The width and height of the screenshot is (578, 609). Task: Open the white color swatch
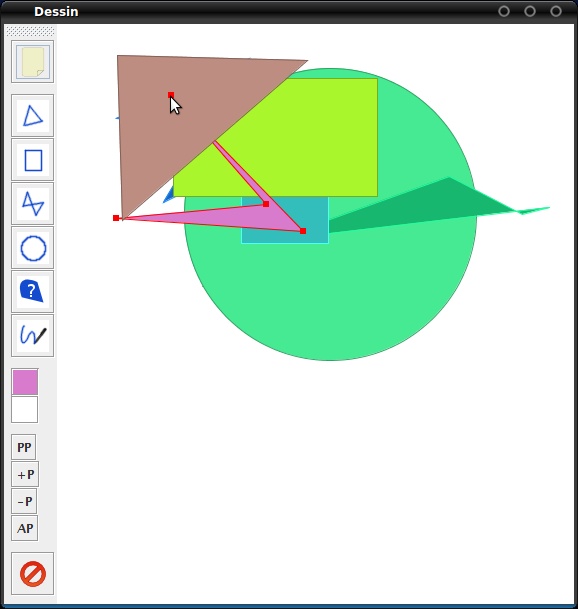(x=24, y=409)
